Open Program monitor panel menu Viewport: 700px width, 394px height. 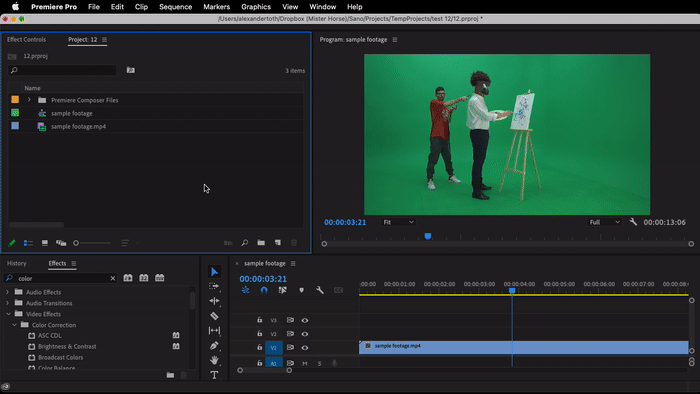point(395,40)
